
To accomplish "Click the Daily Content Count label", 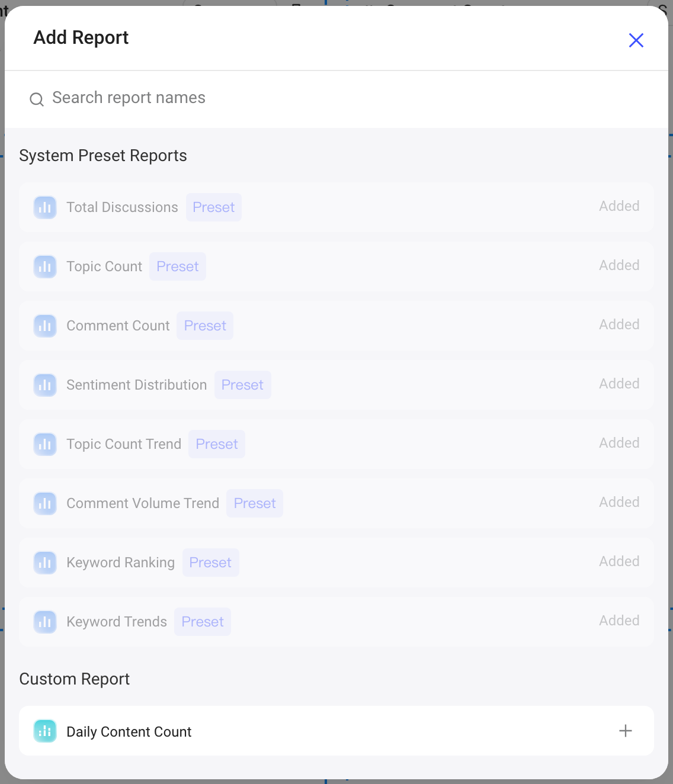I will click(129, 732).
